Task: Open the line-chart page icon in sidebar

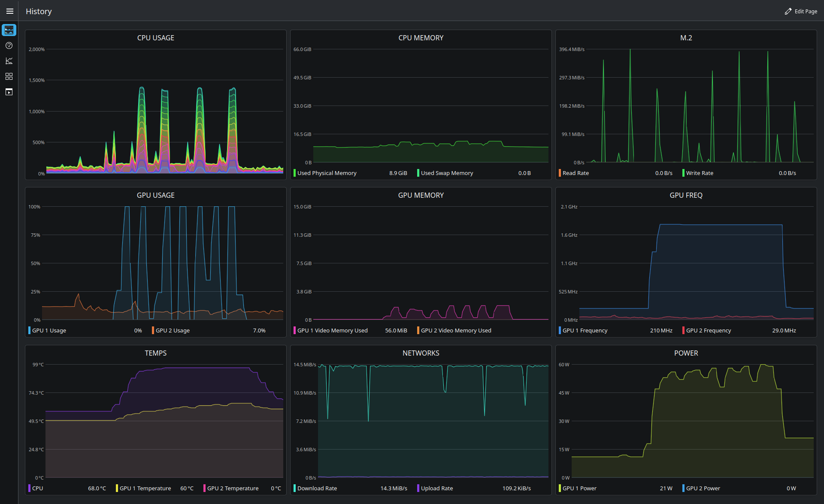Action: (9, 61)
